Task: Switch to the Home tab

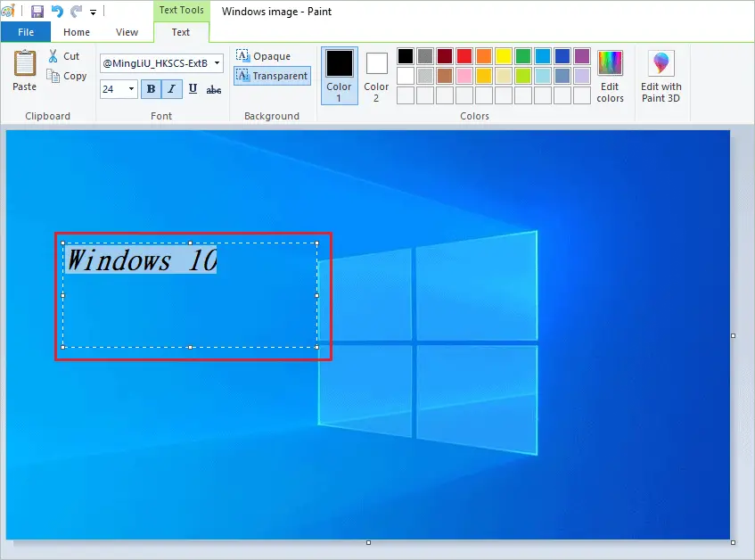Action: [x=77, y=32]
